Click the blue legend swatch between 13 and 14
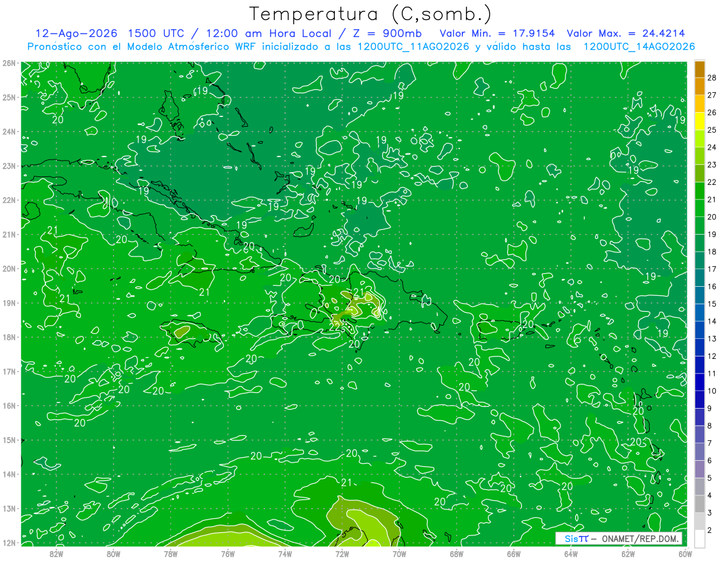 click(699, 330)
